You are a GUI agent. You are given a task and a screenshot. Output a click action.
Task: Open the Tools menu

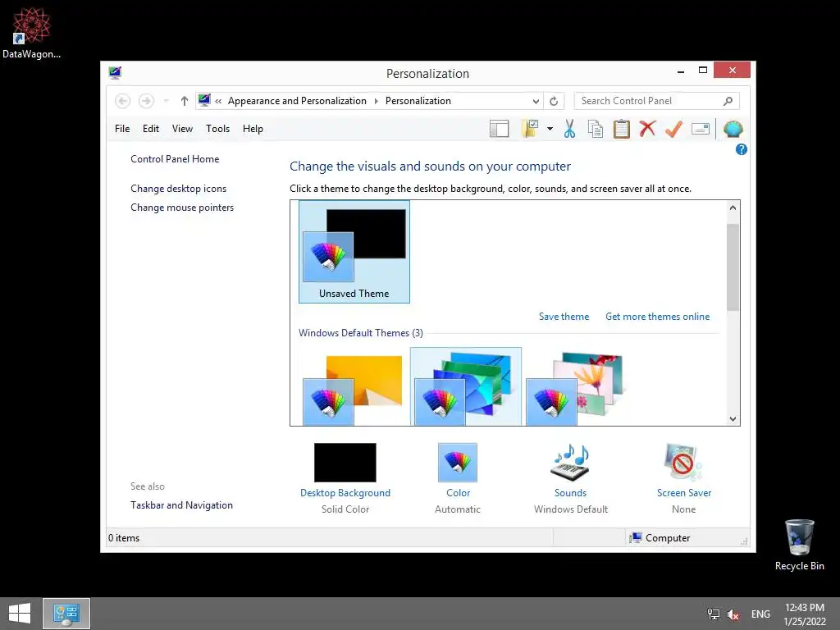[217, 129]
